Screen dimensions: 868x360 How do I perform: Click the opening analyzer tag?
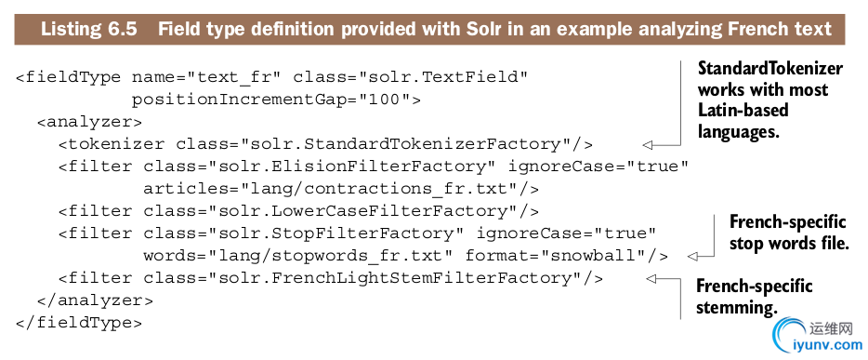[89, 122]
